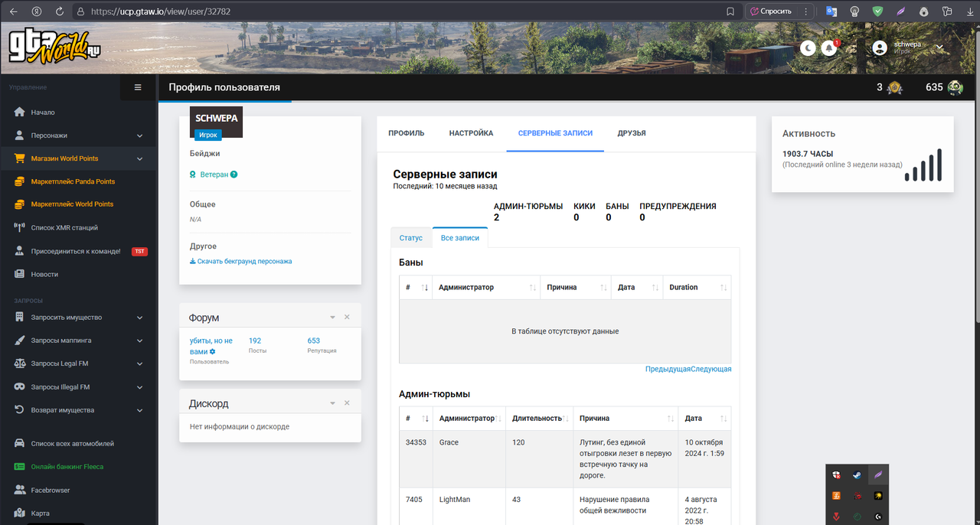The height and width of the screenshot is (525, 980).
Task: Expand the Персонажи sidebar menu
Action: click(x=78, y=135)
